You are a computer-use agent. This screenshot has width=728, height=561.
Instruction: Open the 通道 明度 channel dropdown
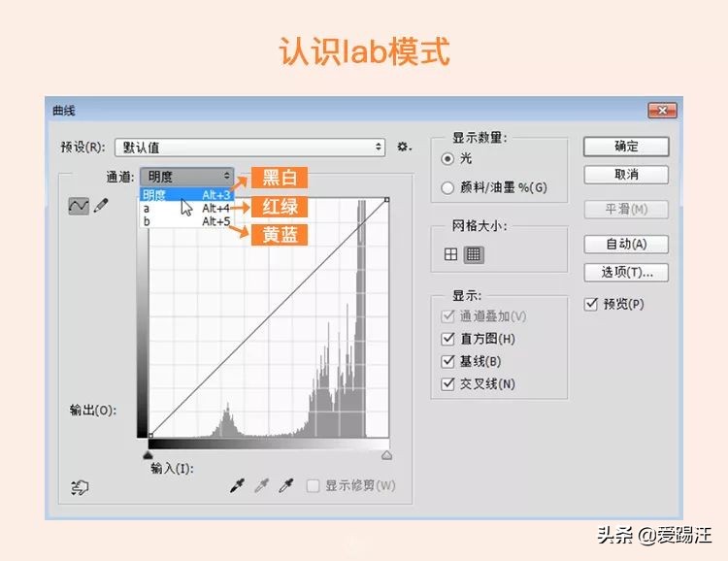pyautogui.click(x=186, y=177)
